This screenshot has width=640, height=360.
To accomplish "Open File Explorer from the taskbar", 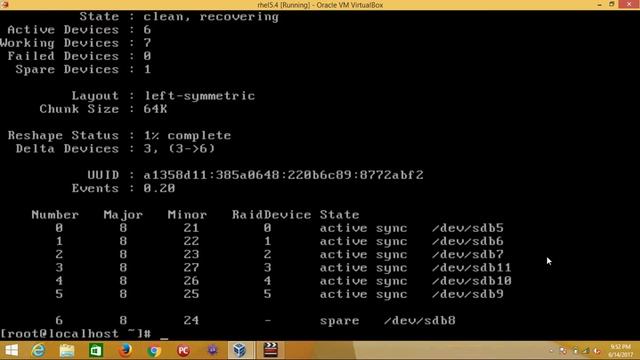I will [67, 350].
